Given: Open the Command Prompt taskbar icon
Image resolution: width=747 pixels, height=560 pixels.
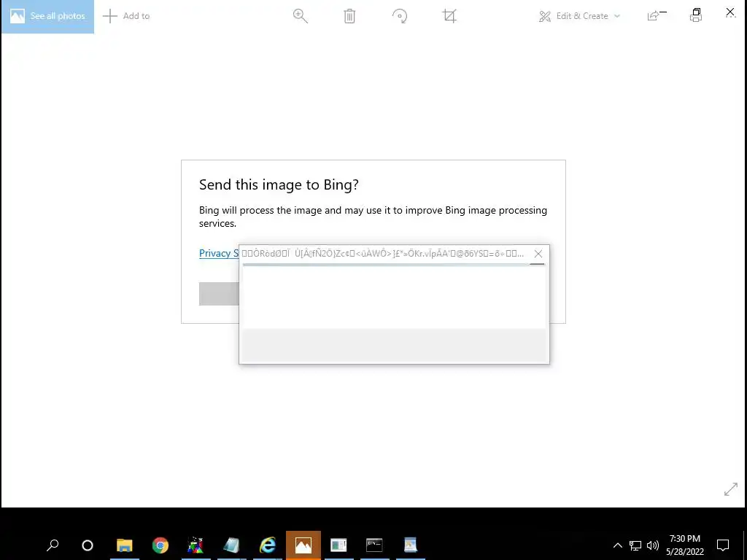Looking at the screenshot, I should [x=374, y=545].
